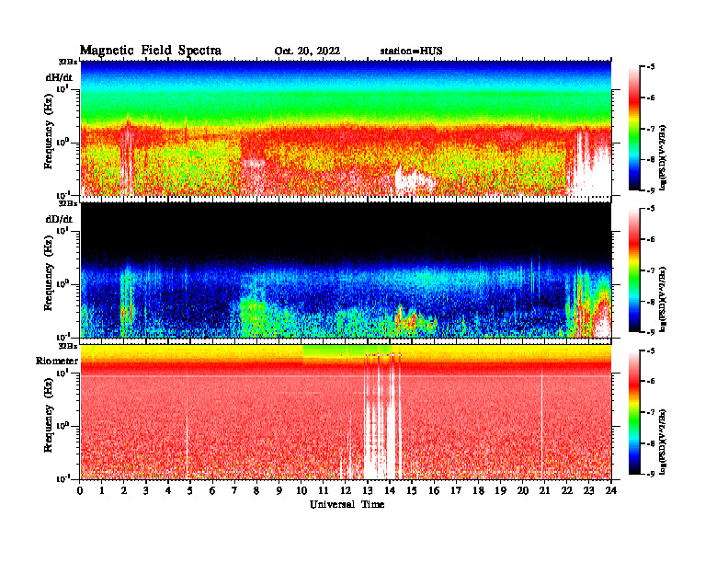Screen dimensions: 728x563
Task: Click the "15" tick on the time axis
Action: tap(412, 490)
